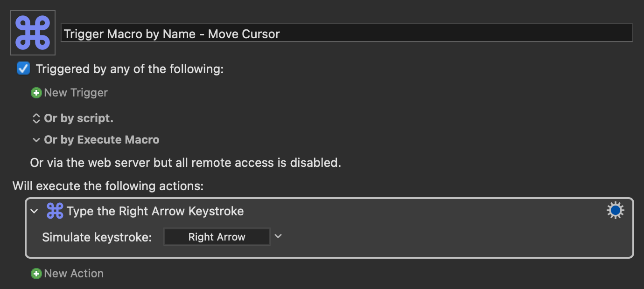The height and width of the screenshot is (289, 644).
Task: Click the command icon in the action row
Action: [x=55, y=211]
